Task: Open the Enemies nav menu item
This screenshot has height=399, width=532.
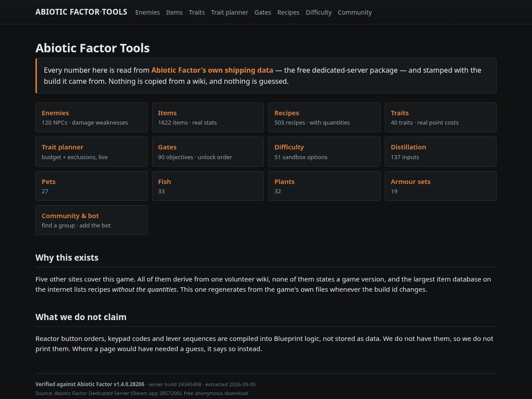Action: click(148, 12)
